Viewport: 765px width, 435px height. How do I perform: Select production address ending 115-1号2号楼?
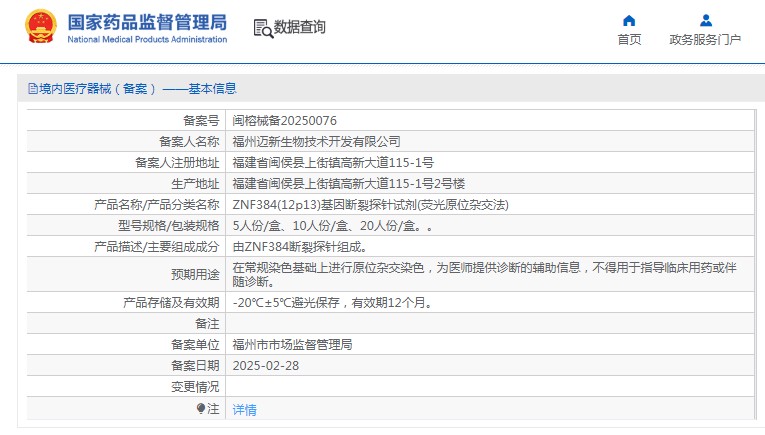tap(348, 183)
